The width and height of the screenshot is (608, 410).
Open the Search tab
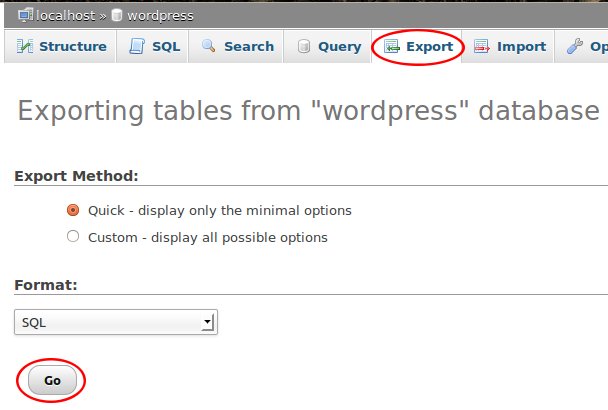236,46
